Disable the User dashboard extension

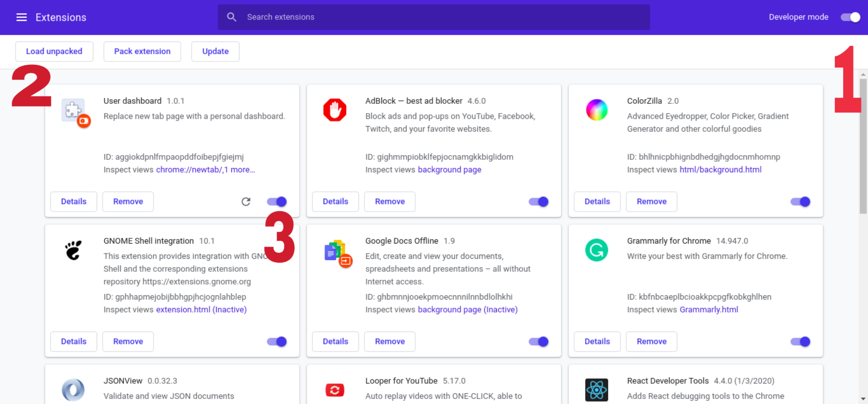click(x=277, y=202)
